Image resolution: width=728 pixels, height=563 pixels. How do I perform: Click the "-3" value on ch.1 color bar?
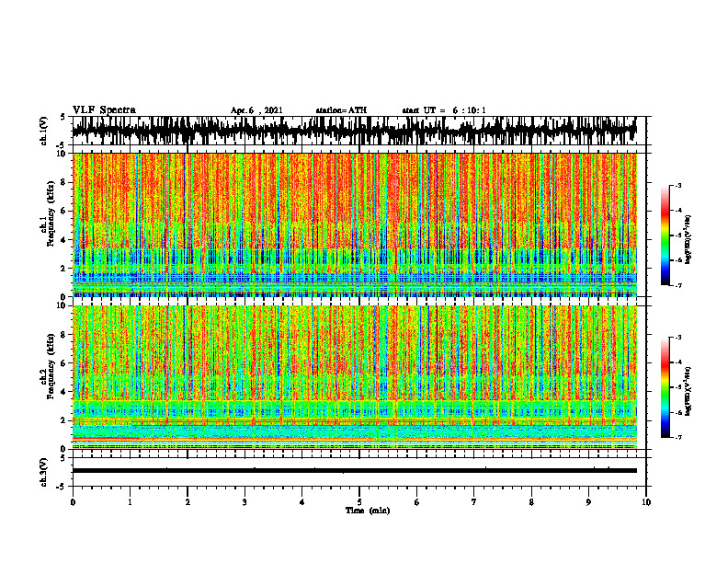pyautogui.click(x=678, y=185)
